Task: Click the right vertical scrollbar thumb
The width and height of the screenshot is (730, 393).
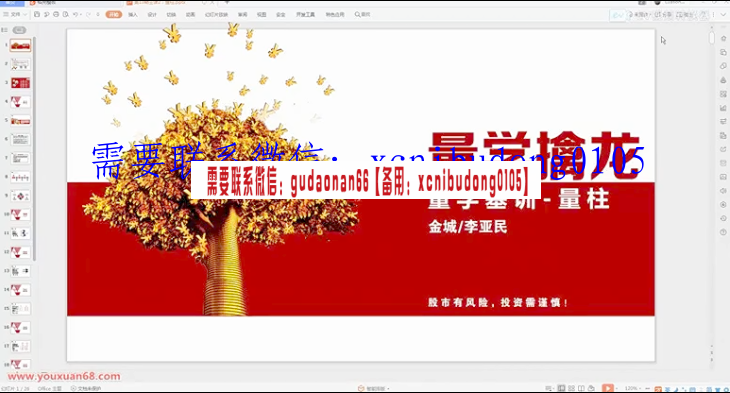Action: [x=711, y=37]
